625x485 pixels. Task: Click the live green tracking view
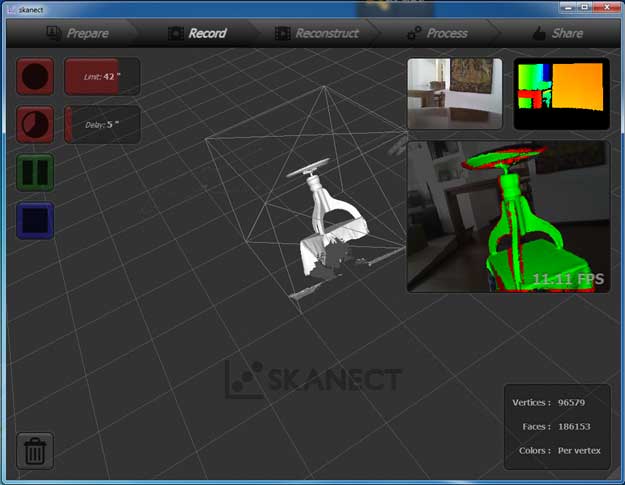tap(509, 217)
